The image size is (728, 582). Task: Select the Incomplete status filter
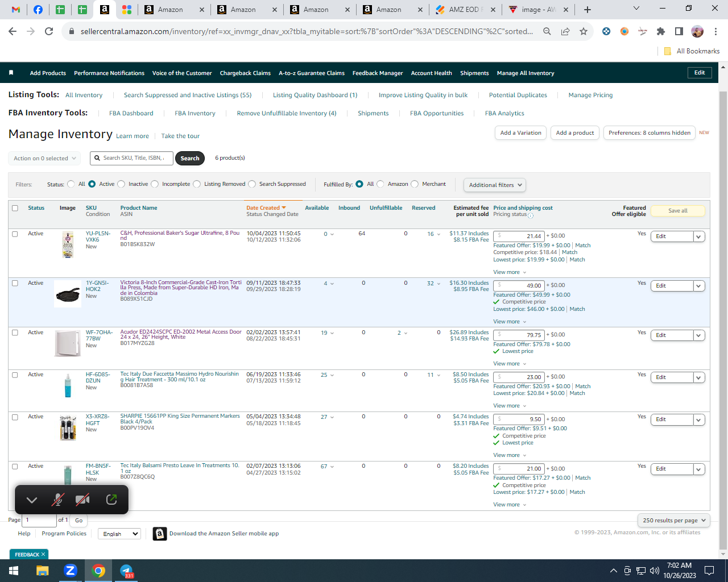coord(155,184)
